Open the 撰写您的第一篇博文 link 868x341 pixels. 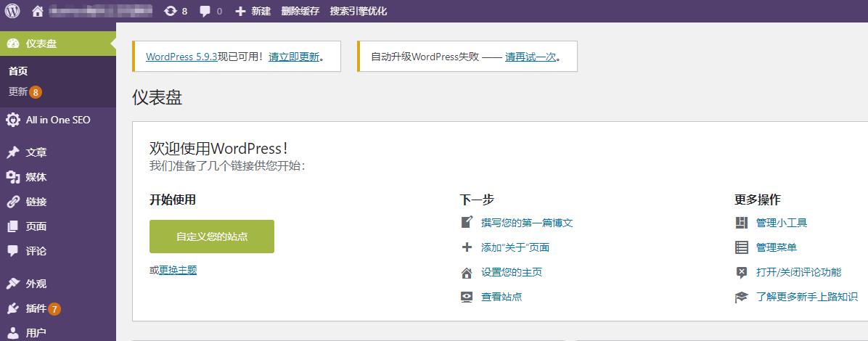pyautogui.click(x=527, y=223)
